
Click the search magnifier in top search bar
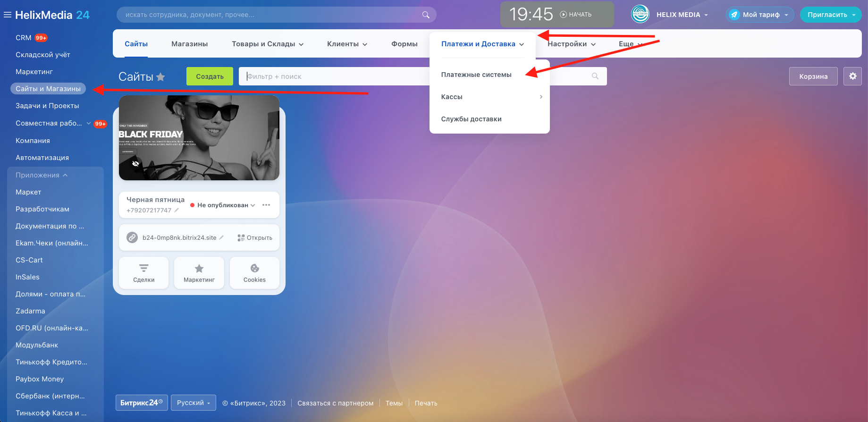point(426,15)
